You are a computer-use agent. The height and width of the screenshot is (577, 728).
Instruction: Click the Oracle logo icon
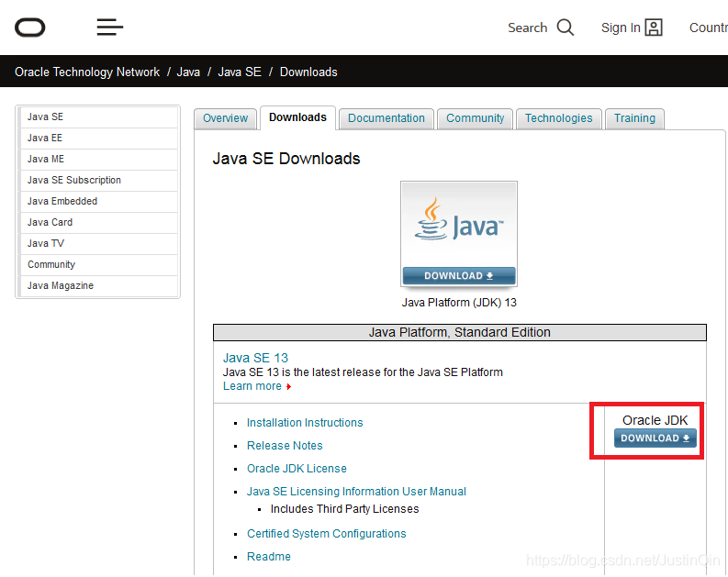[30, 28]
